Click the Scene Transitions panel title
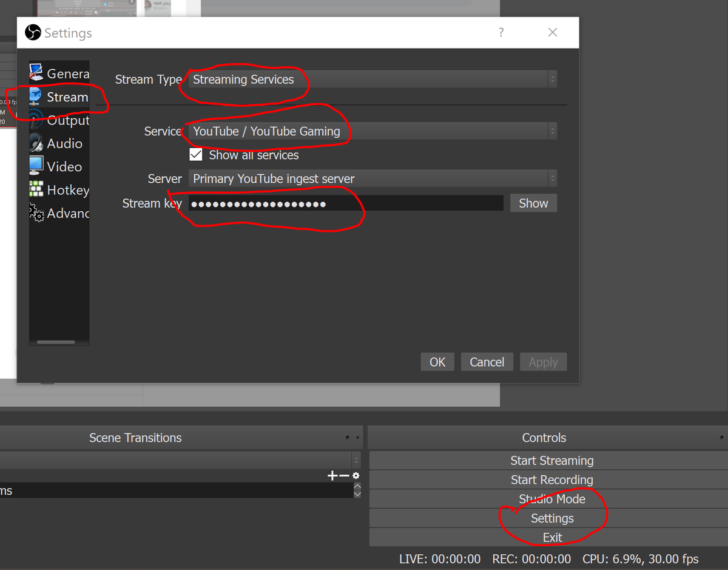This screenshot has height=570, width=728. [x=135, y=438]
